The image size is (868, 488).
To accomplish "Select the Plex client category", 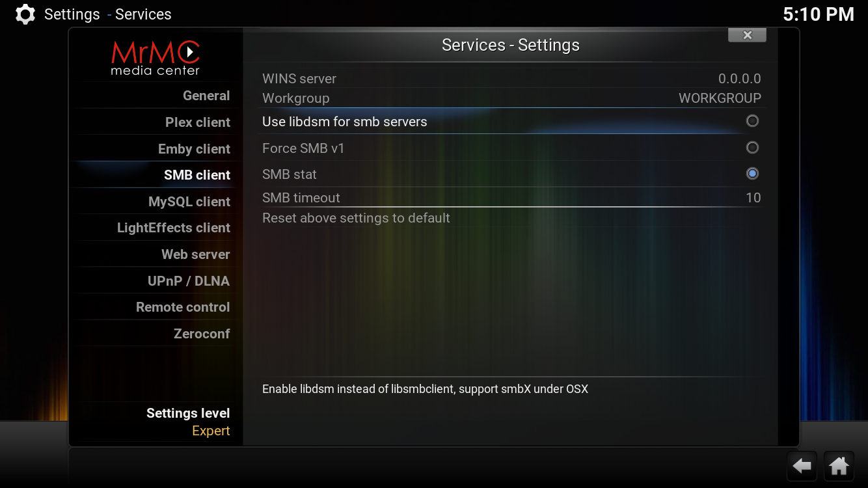I will point(198,122).
